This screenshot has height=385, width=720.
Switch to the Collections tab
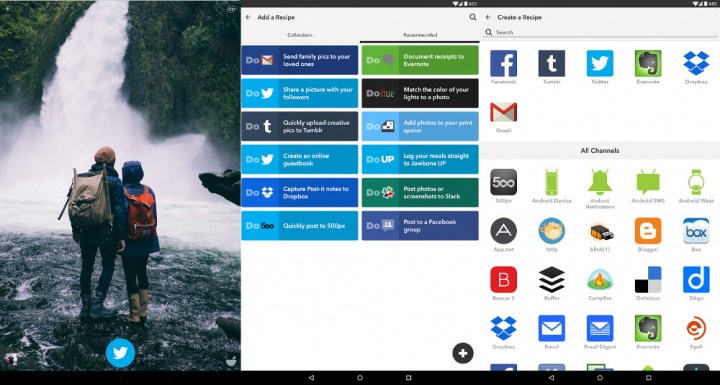[300, 35]
